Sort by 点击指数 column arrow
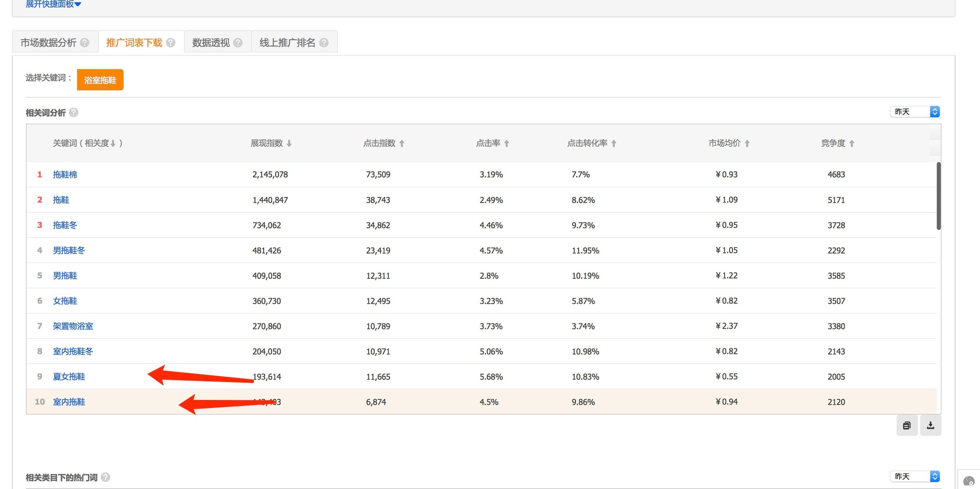The width and height of the screenshot is (980, 489). pos(402,143)
